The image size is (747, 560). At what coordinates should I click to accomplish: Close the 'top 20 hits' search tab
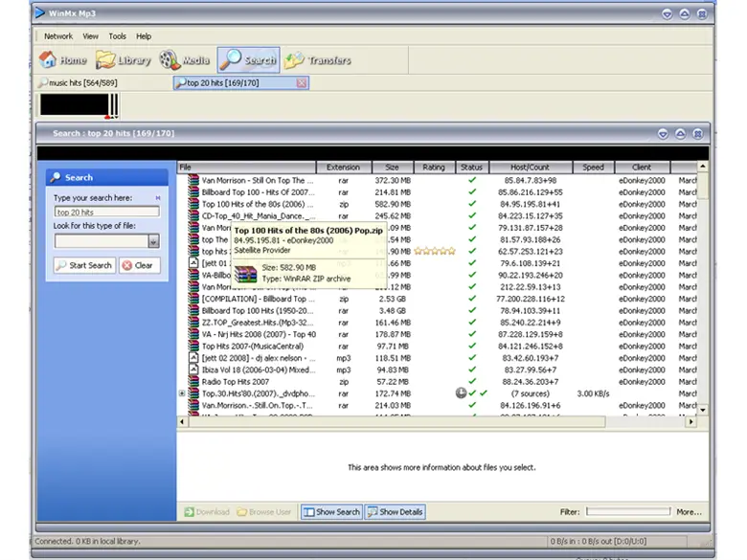pos(302,83)
